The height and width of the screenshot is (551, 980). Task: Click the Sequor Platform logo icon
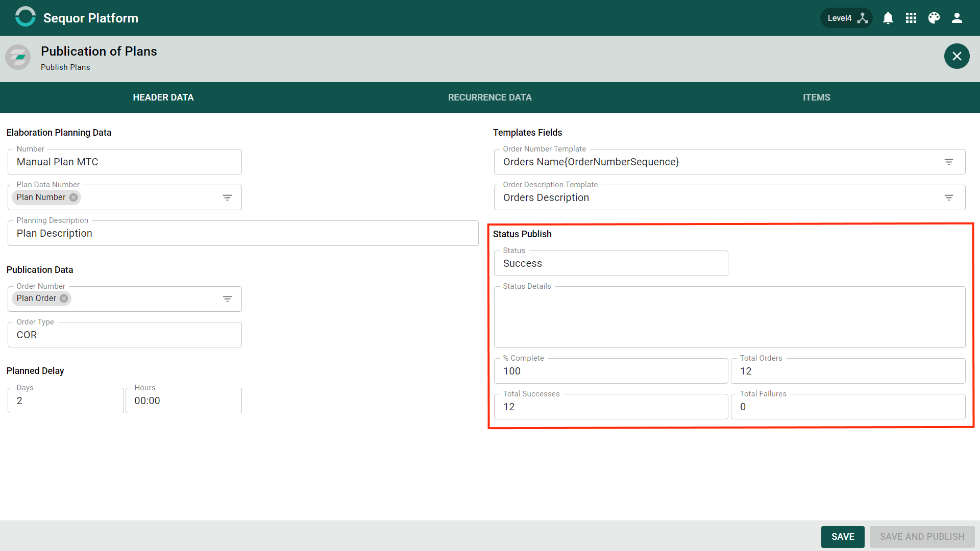25,17
